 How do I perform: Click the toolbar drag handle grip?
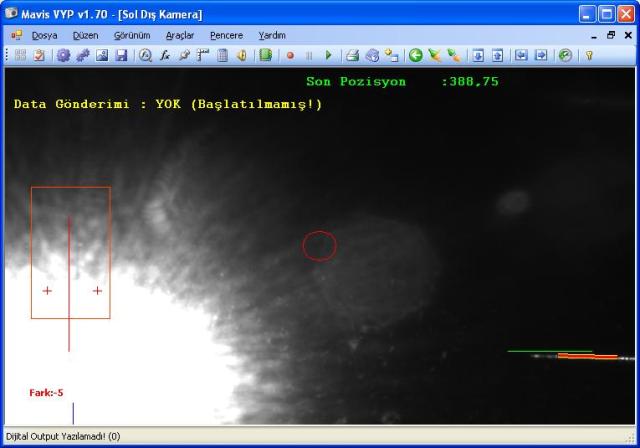coord(7,55)
